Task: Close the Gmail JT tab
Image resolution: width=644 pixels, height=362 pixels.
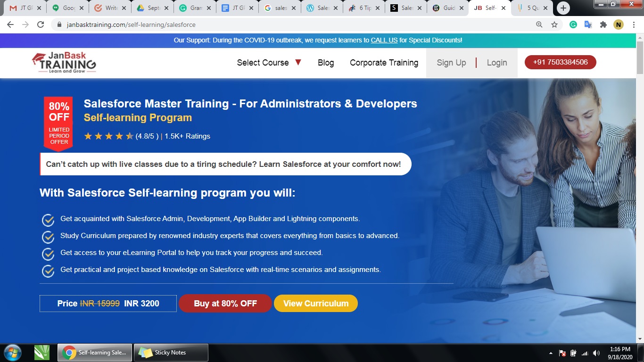Action: point(39,8)
